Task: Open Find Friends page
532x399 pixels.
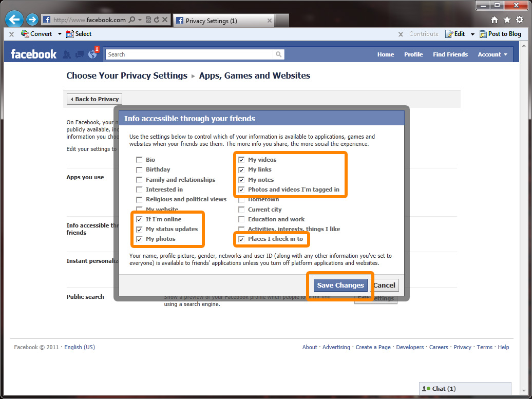Action: [x=450, y=54]
